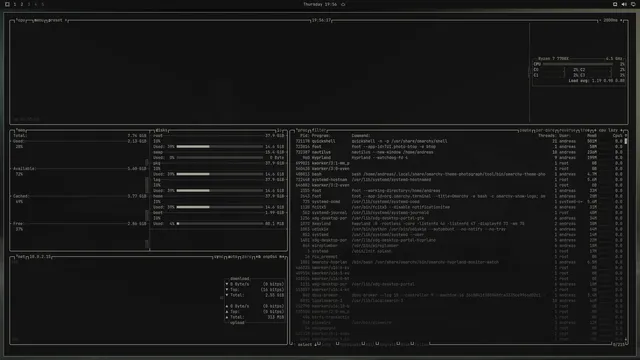Image resolution: width=640 pixels, height=360 pixels.
Task: Click the proc filter field
Action: point(319,130)
